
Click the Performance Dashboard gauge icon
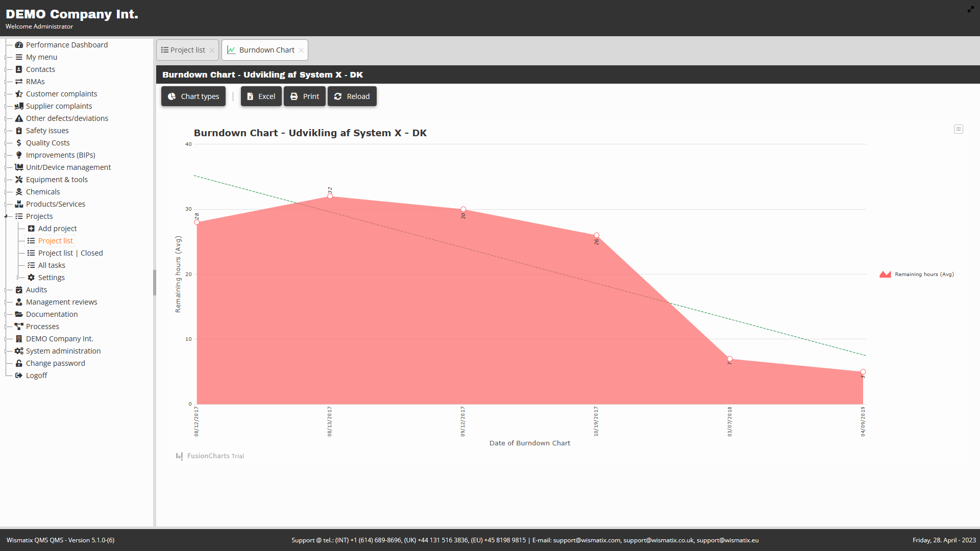click(x=19, y=45)
